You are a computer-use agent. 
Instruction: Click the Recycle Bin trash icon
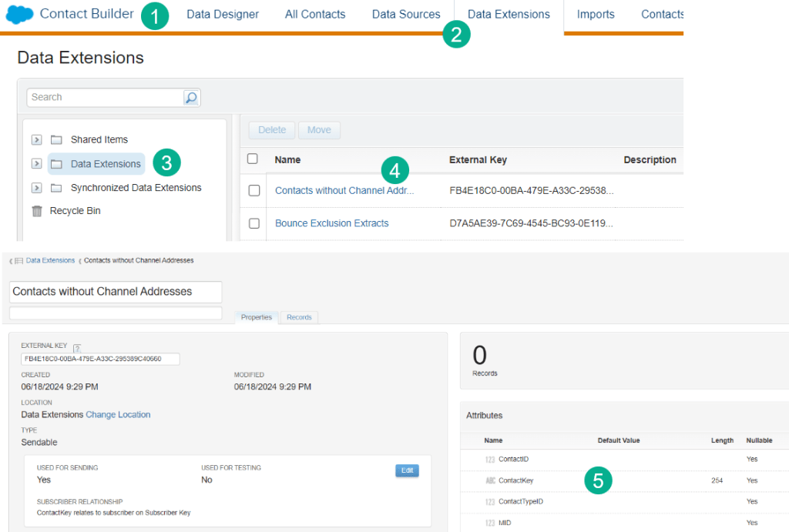pos(37,211)
